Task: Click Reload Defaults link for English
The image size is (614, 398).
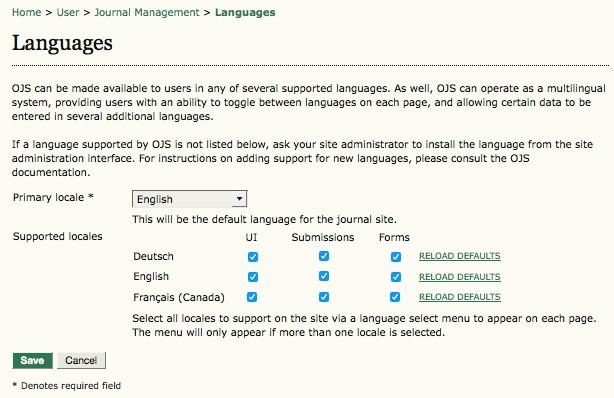Action: pyautogui.click(x=460, y=277)
